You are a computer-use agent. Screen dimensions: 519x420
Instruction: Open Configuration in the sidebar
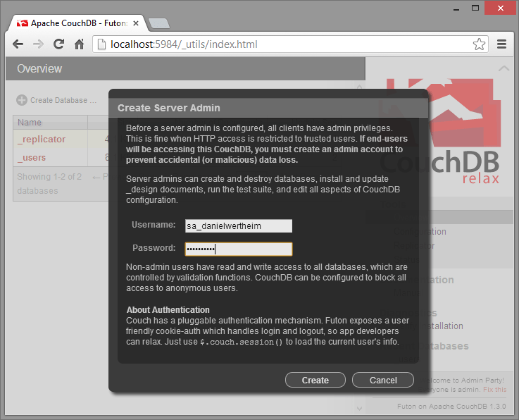(420, 232)
